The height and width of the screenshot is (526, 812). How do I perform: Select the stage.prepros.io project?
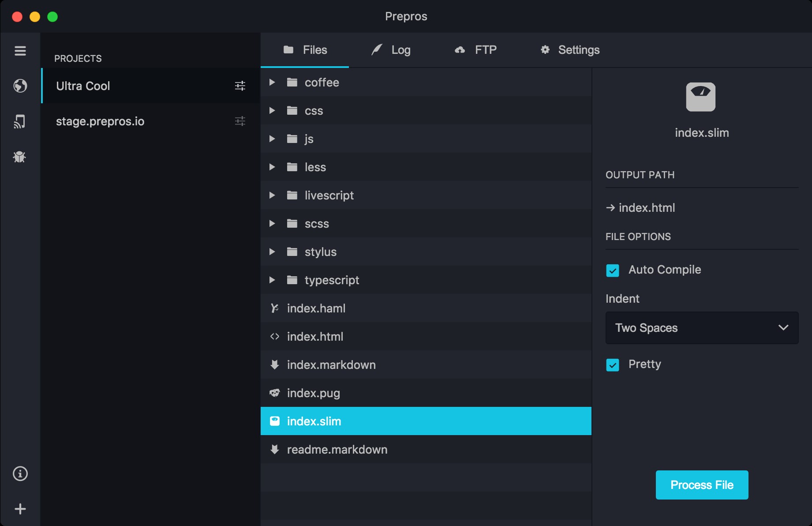[100, 121]
